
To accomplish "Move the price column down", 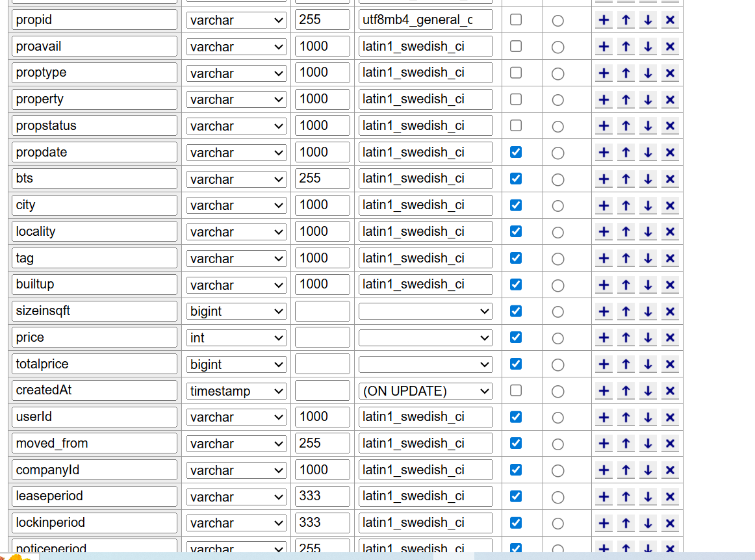I will click(648, 338).
